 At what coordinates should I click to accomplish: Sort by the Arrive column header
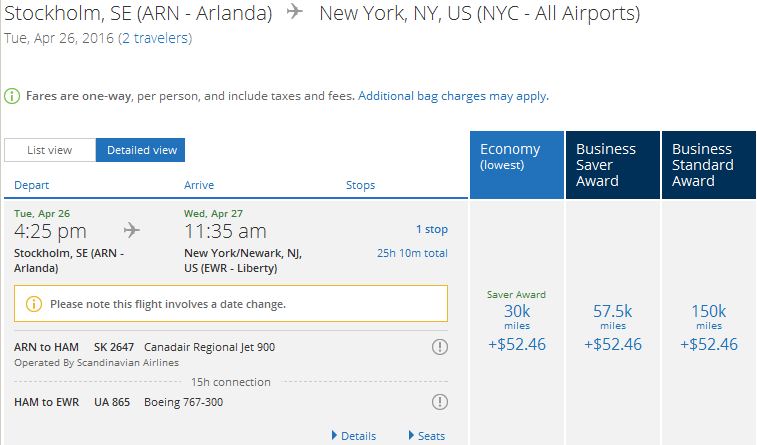tap(199, 185)
